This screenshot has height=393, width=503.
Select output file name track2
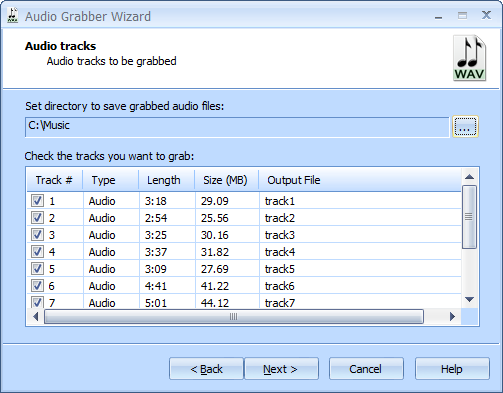pos(280,218)
